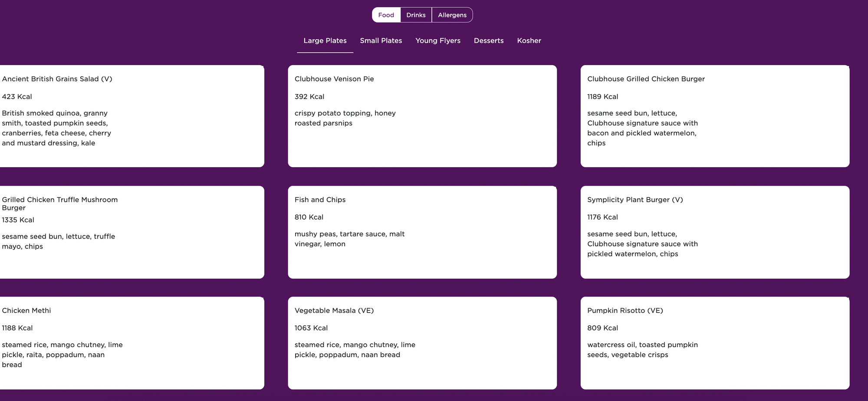The height and width of the screenshot is (401, 868).
Task: Click sesame seed bun, truffle mayo description
Action: [x=58, y=241]
